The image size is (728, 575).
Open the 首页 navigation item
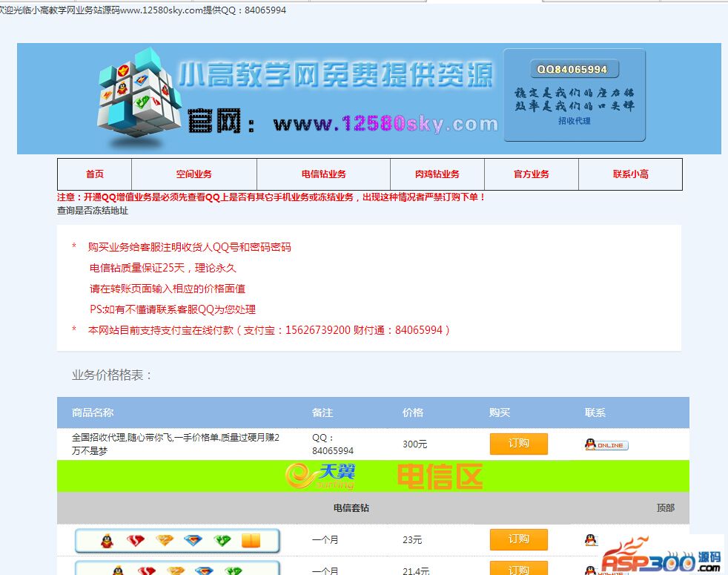point(95,174)
